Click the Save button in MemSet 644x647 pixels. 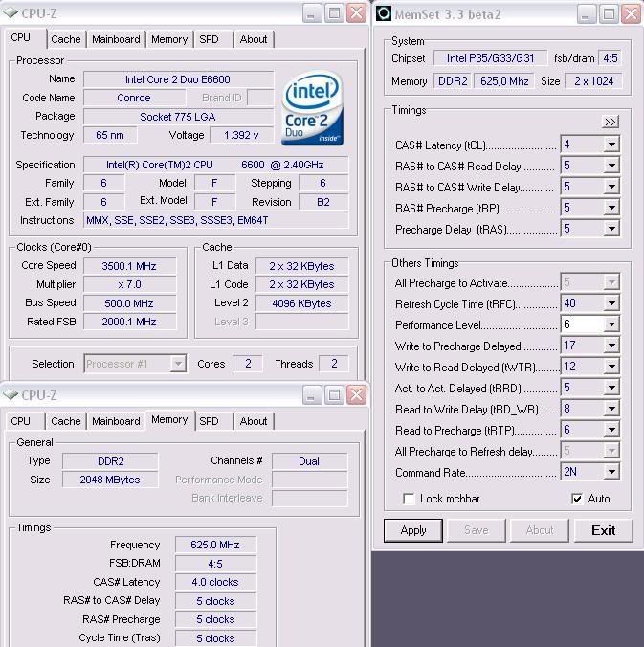point(477,530)
